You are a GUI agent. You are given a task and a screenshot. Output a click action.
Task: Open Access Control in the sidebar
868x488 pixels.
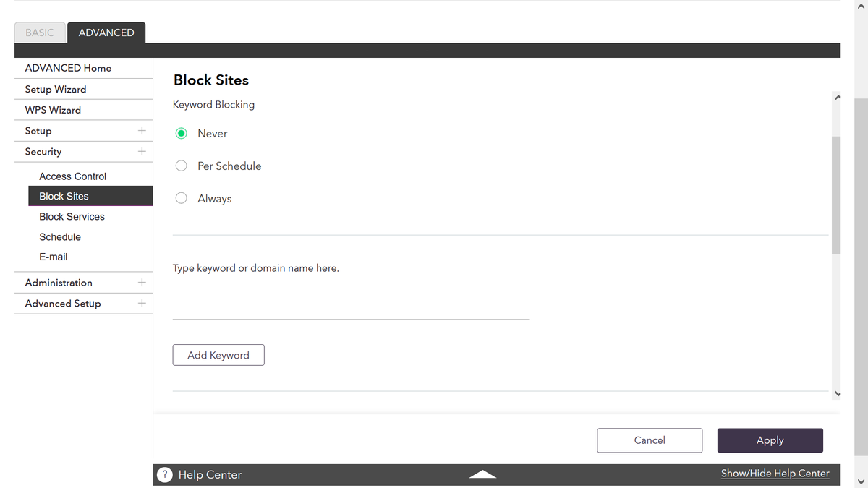coord(73,176)
